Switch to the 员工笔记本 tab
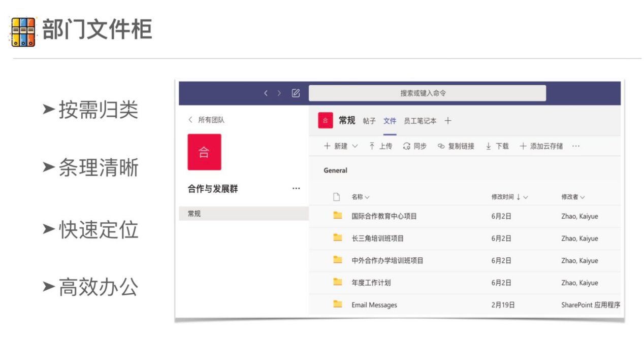This screenshot has height=343, width=644. (420, 121)
